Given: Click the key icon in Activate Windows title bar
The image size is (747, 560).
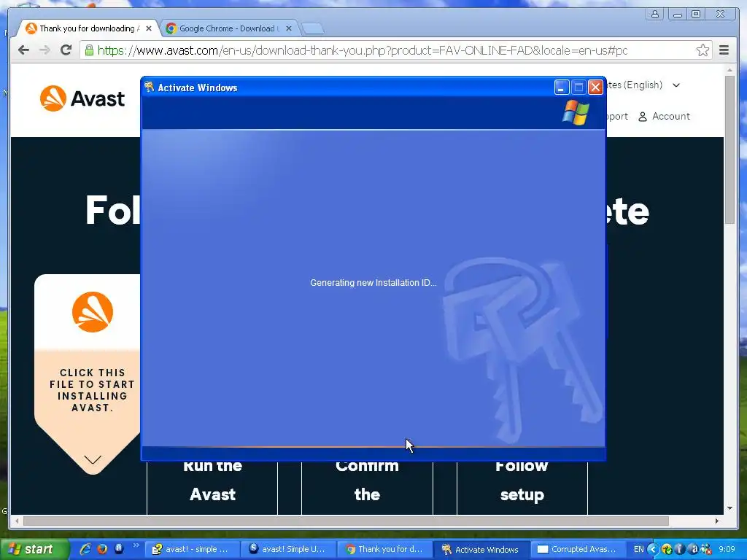Looking at the screenshot, I should (x=150, y=87).
